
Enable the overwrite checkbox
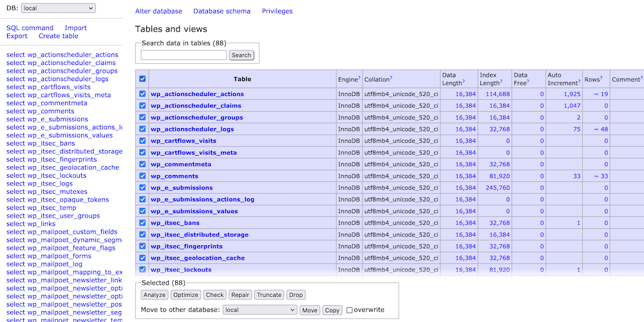(x=349, y=310)
